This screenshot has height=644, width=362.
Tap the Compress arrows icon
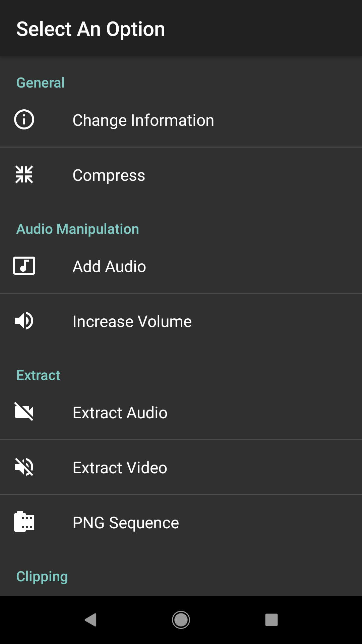tap(24, 174)
